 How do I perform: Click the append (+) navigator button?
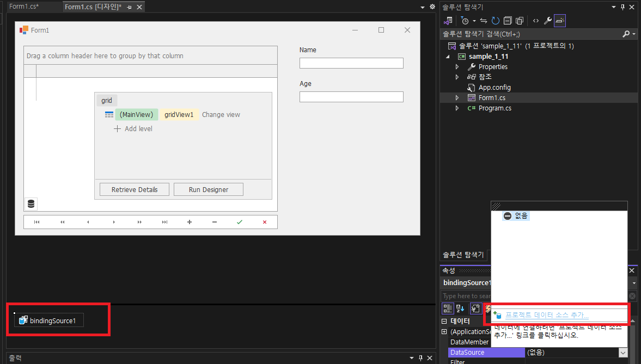pos(190,222)
